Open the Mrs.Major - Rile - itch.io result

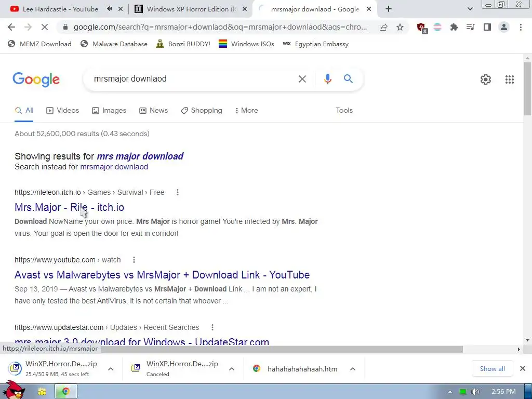69,207
